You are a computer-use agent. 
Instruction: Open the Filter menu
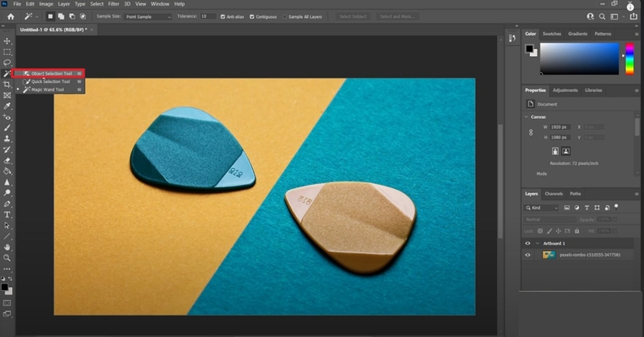pyautogui.click(x=113, y=4)
